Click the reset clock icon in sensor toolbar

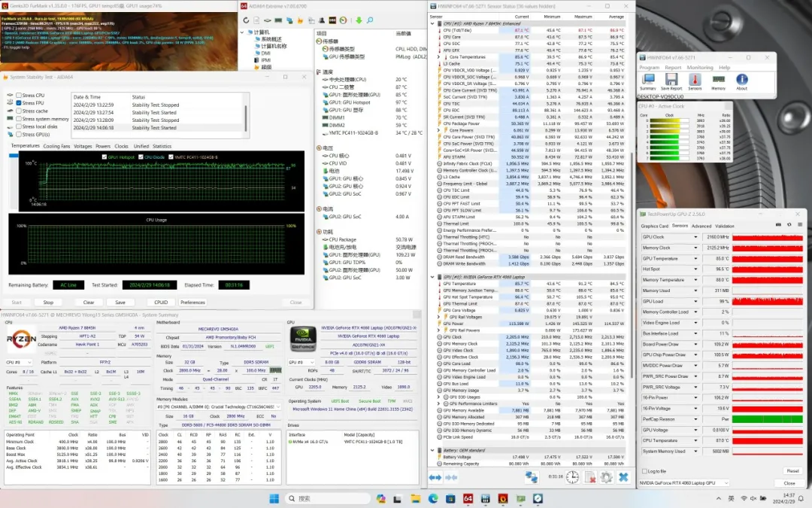tap(573, 477)
